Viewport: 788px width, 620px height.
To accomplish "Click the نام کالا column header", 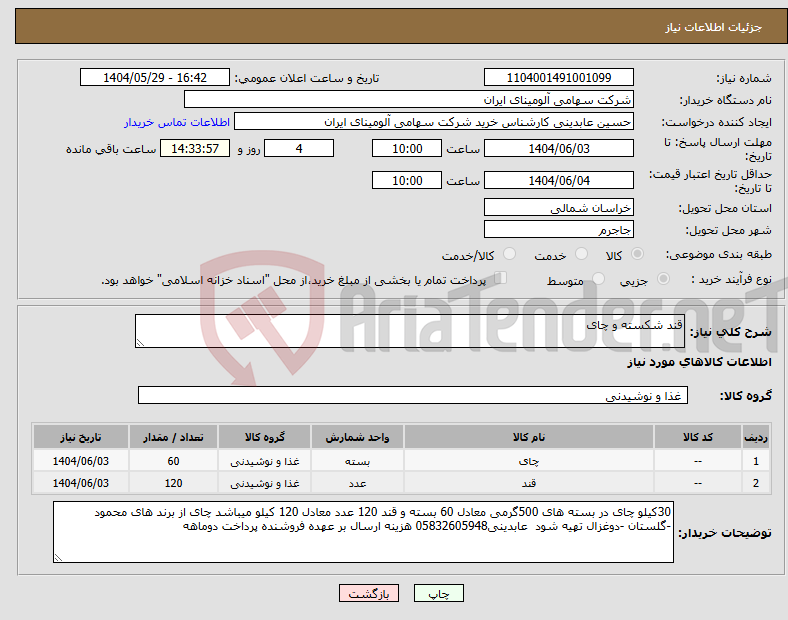I will pos(529,437).
